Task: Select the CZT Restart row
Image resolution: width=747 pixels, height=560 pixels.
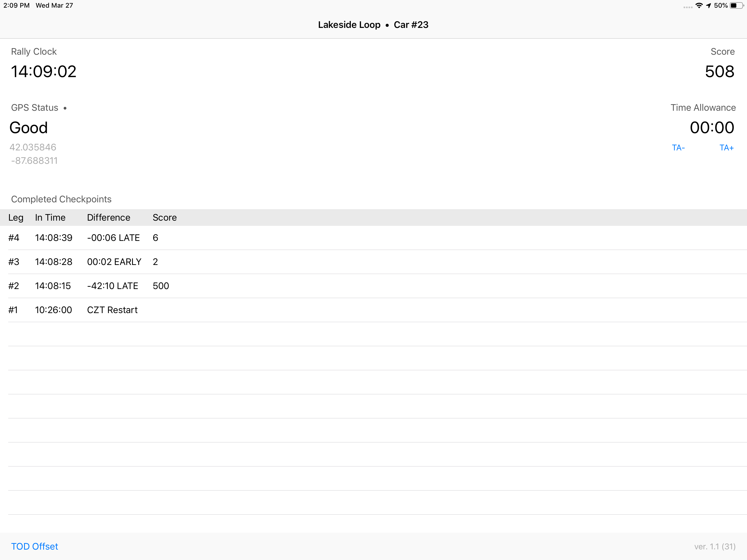Action: point(112,310)
